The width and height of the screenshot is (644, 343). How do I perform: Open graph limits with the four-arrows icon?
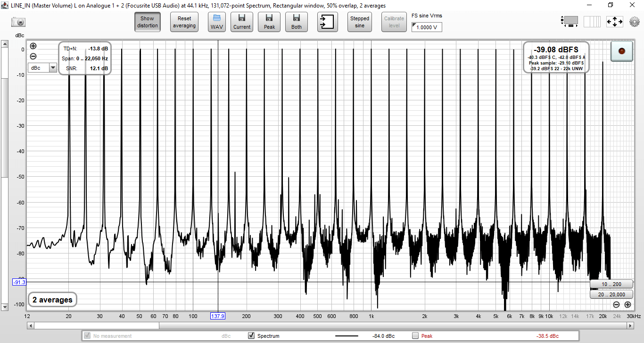tap(615, 22)
